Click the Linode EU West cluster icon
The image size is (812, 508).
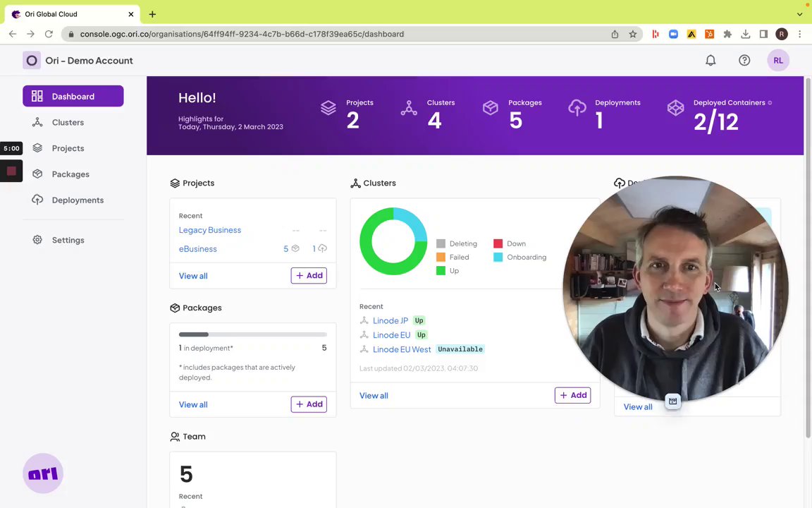(364, 349)
